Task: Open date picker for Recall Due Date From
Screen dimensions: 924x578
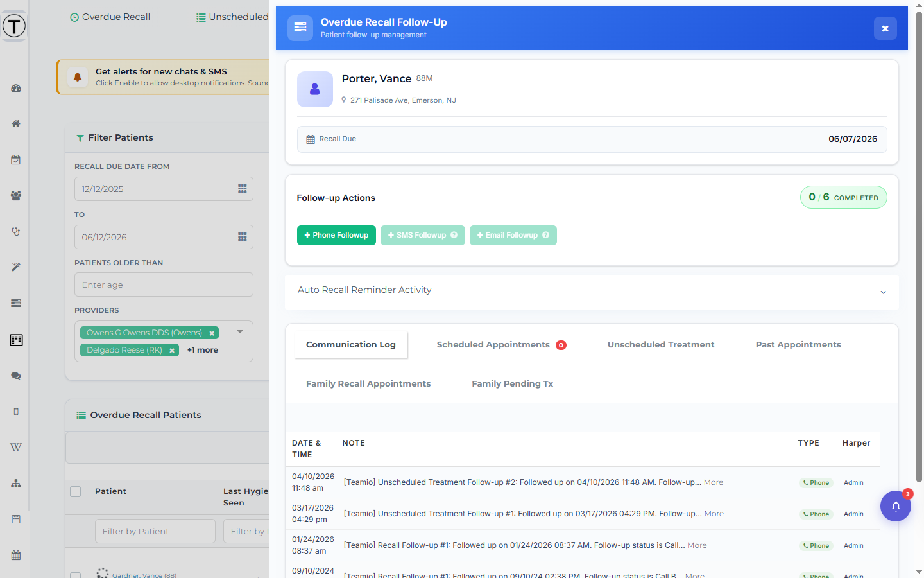Action: click(243, 189)
